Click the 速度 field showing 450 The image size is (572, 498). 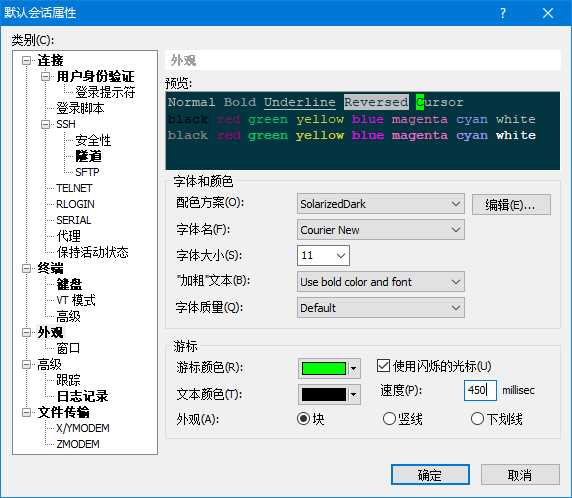[x=480, y=390]
